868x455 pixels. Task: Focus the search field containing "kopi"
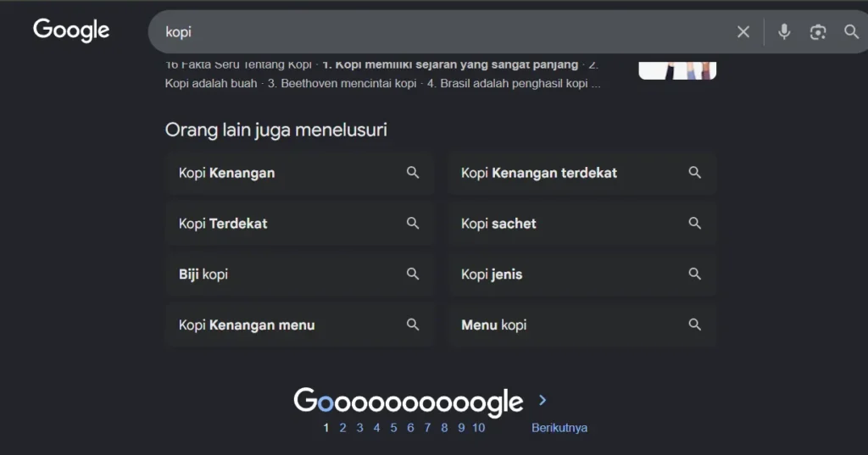pos(442,32)
